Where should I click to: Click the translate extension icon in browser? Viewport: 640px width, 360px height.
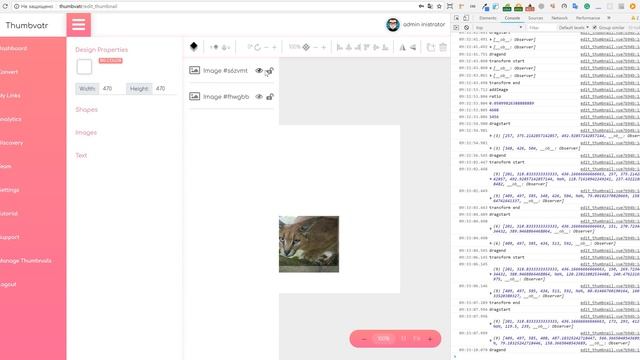pos(575,6)
